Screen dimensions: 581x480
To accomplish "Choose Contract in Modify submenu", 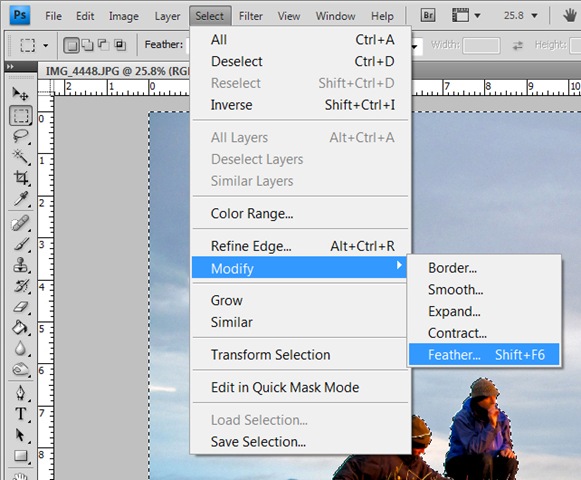I will [484, 333].
